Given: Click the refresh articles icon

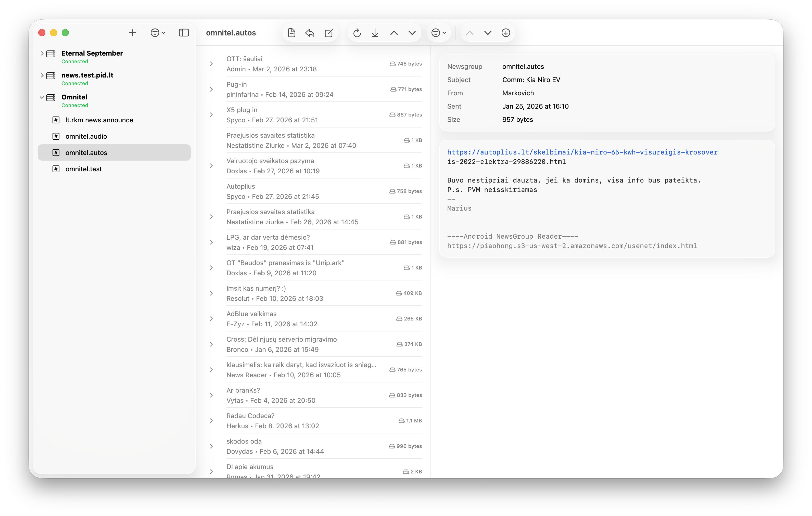Looking at the screenshot, I should (357, 33).
